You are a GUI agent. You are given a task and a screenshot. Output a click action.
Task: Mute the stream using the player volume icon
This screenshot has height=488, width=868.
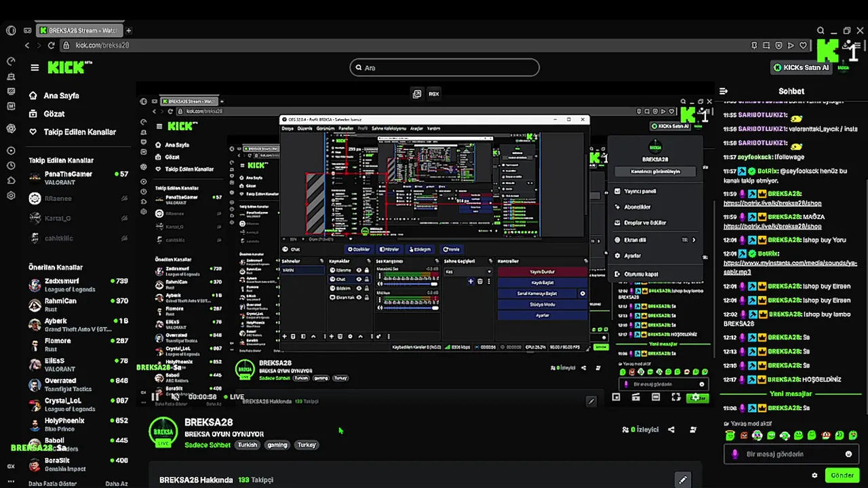tap(175, 396)
